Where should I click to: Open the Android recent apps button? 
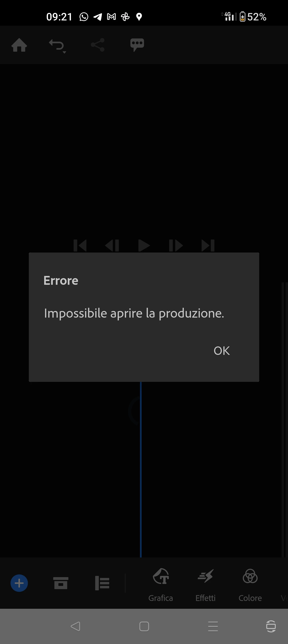[213, 626]
